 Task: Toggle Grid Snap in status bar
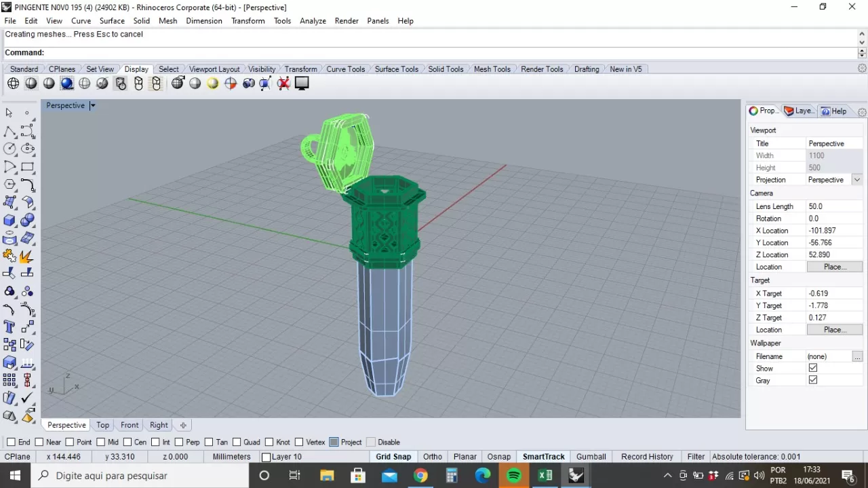pos(393,457)
